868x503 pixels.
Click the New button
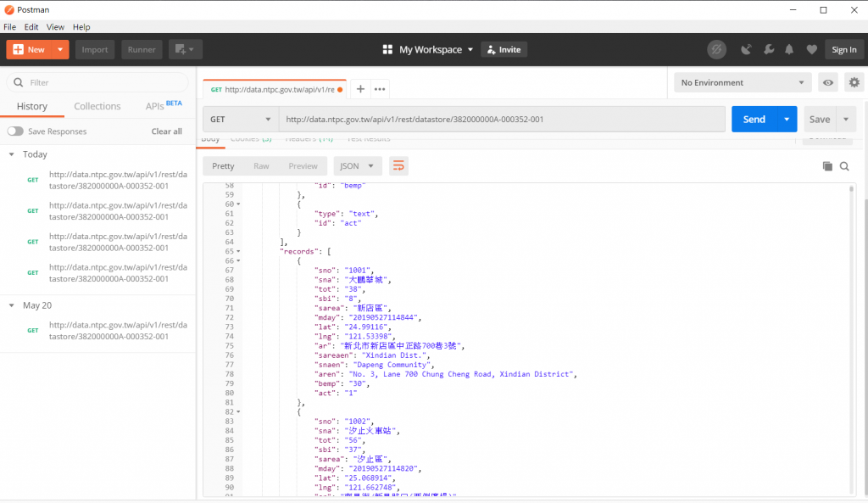(x=29, y=49)
